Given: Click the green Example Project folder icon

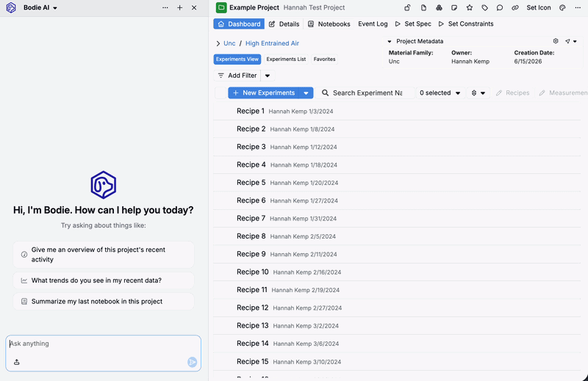Looking at the screenshot, I should tap(221, 7).
